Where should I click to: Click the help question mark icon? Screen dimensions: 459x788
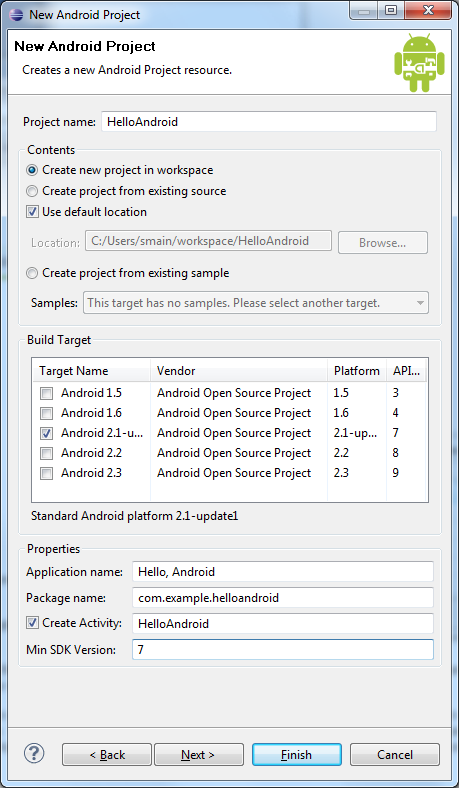[34, 753]
